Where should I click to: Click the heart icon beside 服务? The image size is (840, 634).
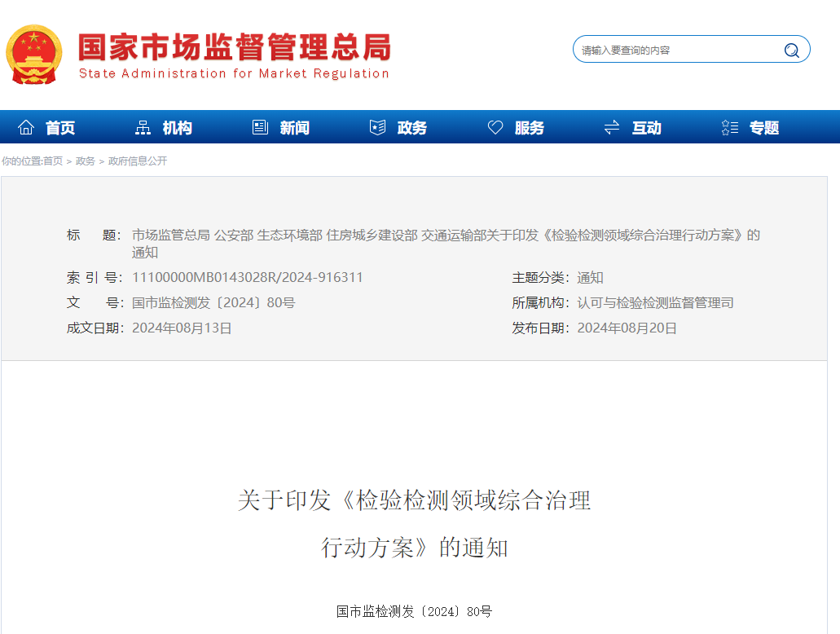495,126
